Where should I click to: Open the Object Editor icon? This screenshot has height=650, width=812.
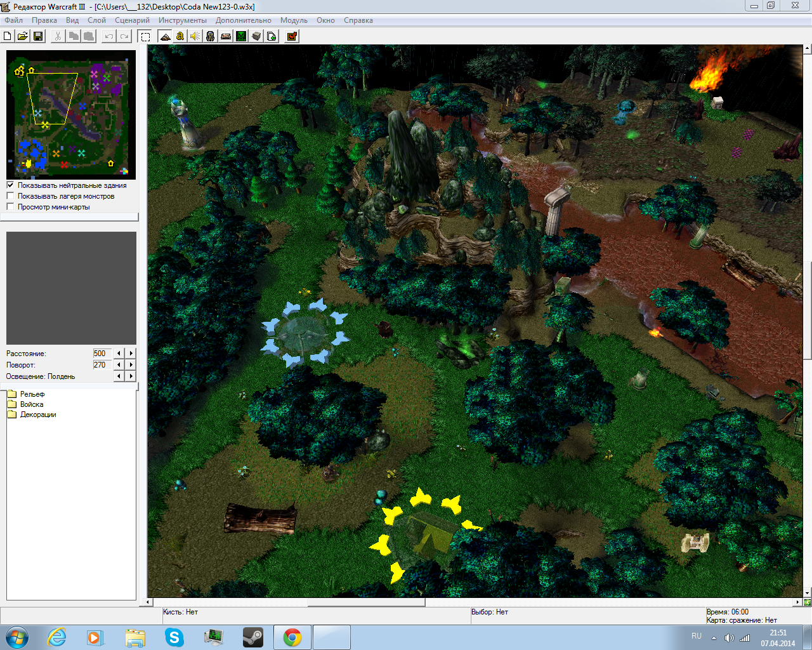[211, 36]
